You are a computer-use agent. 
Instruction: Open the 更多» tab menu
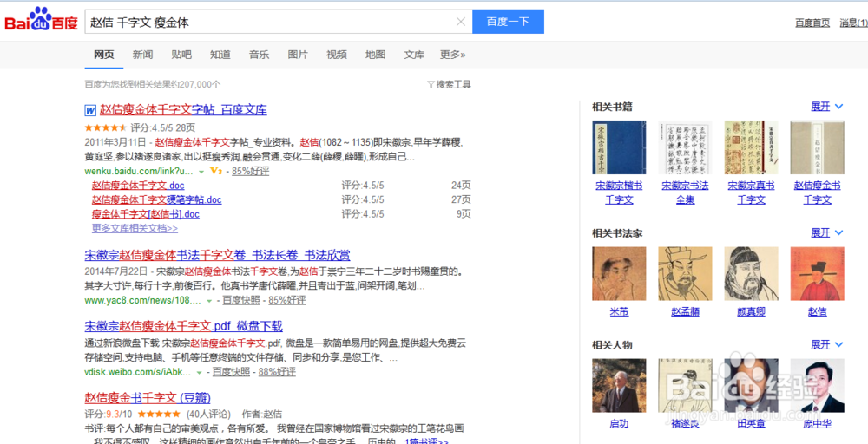[453, 54]
